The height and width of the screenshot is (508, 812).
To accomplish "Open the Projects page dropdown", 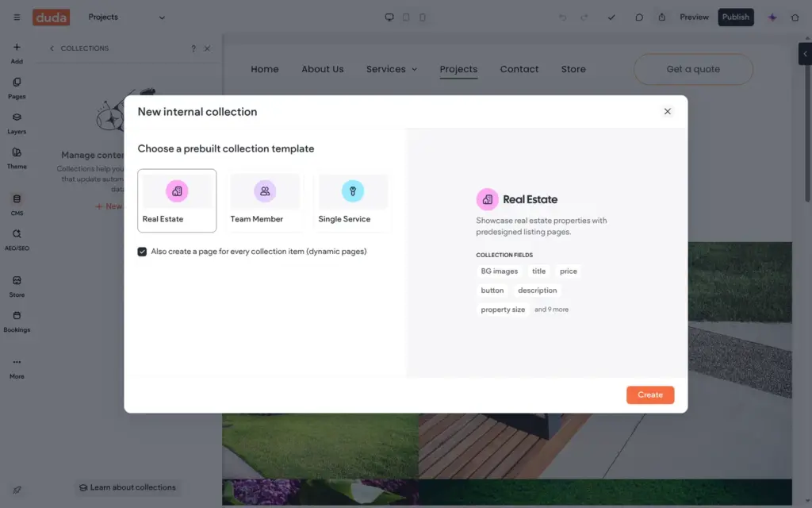I will [x=126, y=17].
